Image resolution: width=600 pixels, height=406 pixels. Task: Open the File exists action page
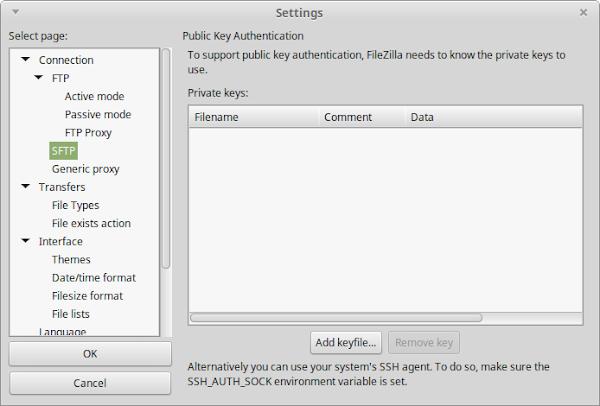click(x=91, y=223)
